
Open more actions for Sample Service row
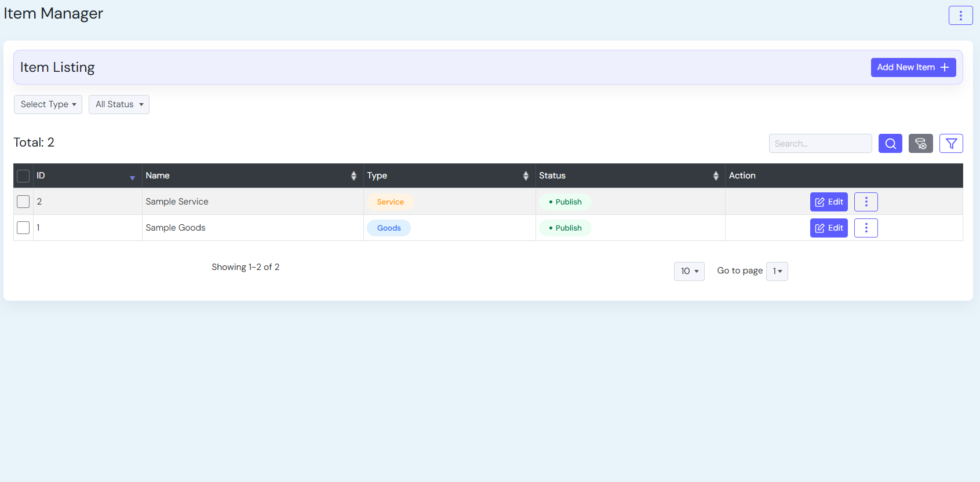866,202
